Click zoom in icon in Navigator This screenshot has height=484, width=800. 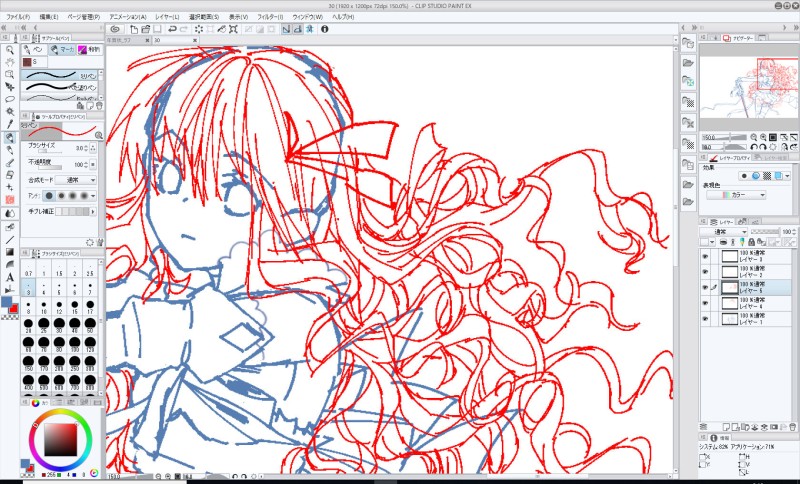tap(763, 137)
